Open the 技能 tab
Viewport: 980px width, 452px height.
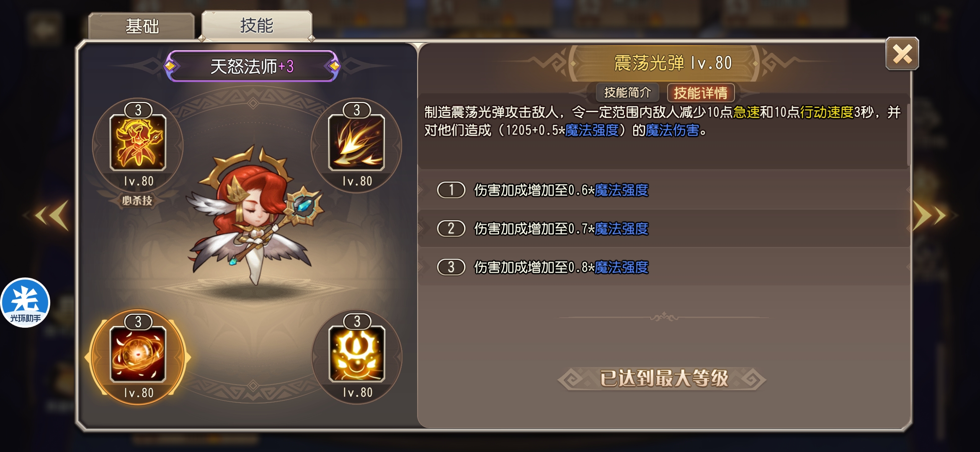click(x=256, y=26)
